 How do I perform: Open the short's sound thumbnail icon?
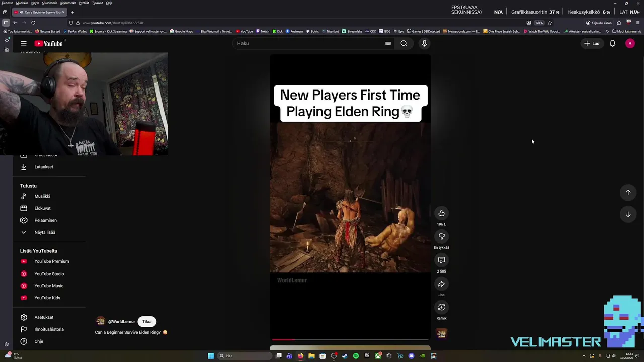tap(441, 333)
